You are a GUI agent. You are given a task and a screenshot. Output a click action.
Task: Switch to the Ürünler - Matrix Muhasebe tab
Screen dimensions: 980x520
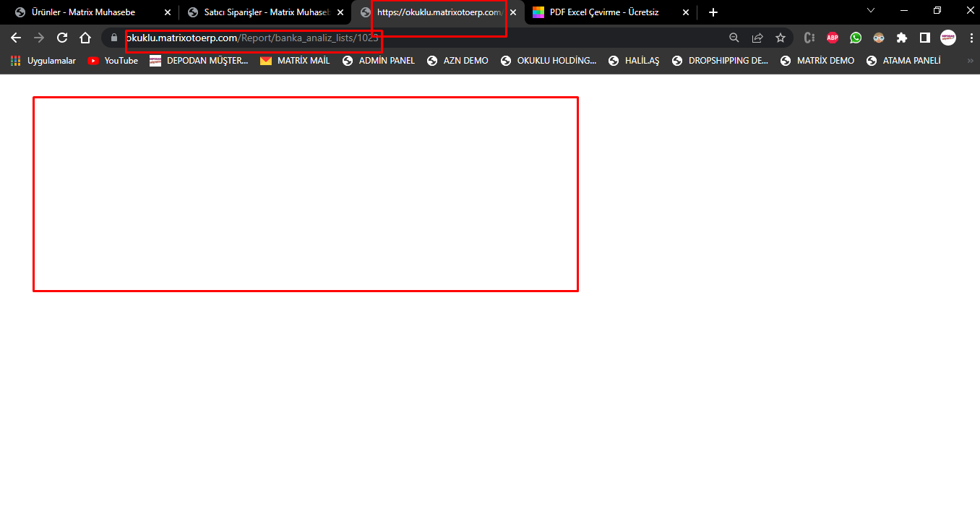click(83, 12)
